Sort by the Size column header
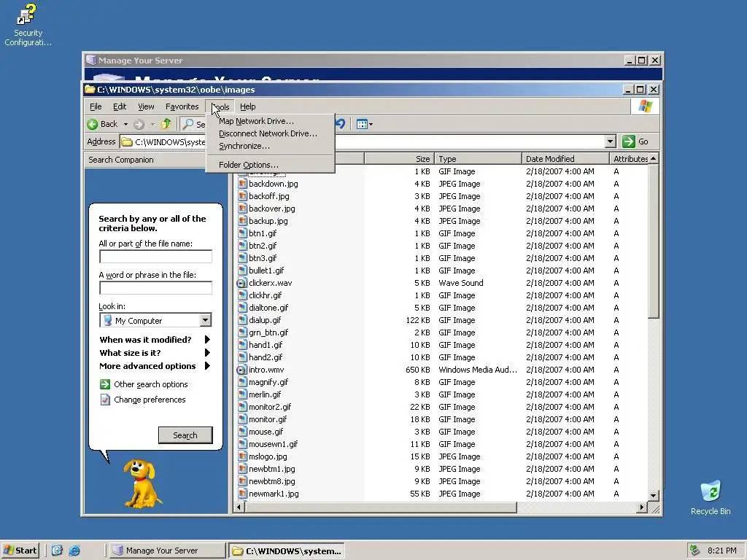The image size is (747, 560). coord(399,158)
